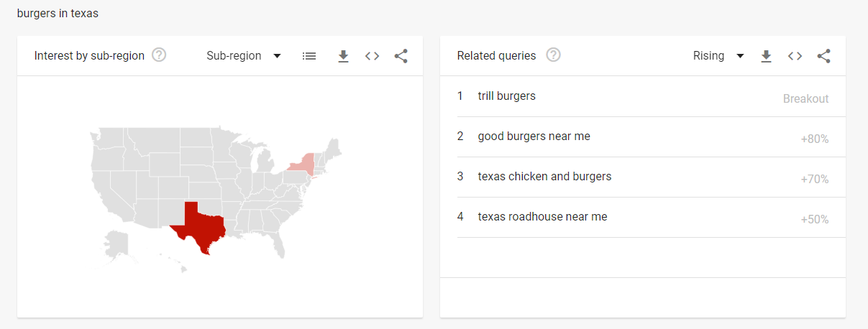This screenshot has height=329, width=868.
Task: Download the sub-region interest data as CSV
Action: pyautogui.click(x=343, y=56)
